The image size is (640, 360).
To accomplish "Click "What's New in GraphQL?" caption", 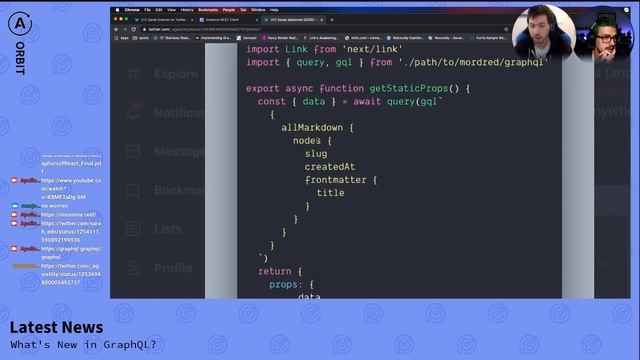I will coord(83,345).
